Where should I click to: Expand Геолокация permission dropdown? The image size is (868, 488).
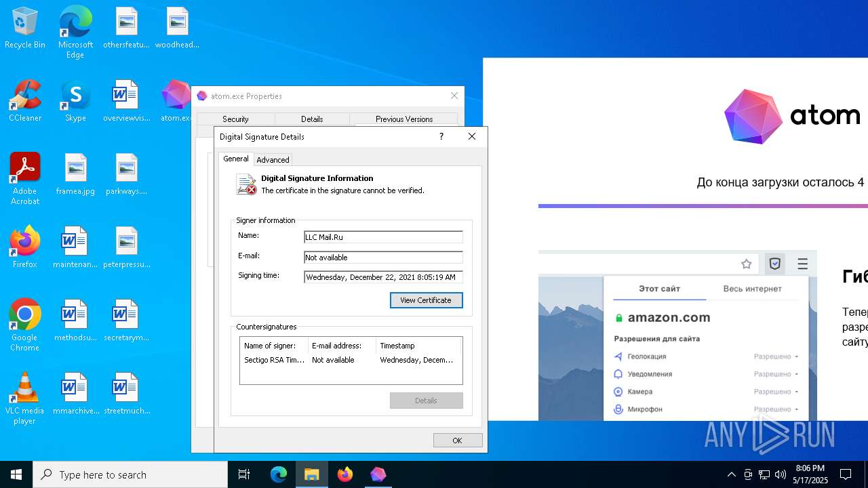point(776,357)
